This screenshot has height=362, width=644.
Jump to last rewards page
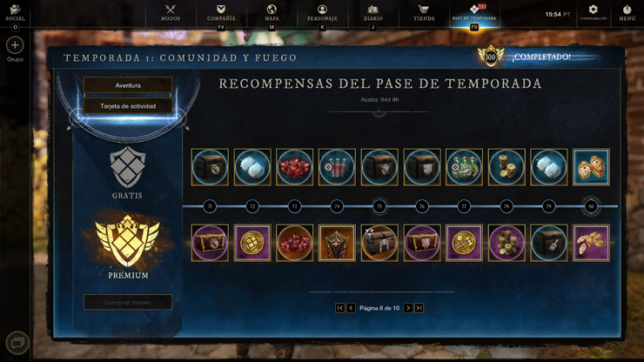point(419,308)
